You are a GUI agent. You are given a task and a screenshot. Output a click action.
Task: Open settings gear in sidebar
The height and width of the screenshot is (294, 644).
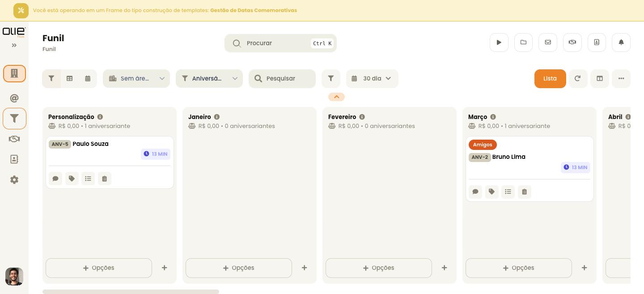(x=14, y=179)
